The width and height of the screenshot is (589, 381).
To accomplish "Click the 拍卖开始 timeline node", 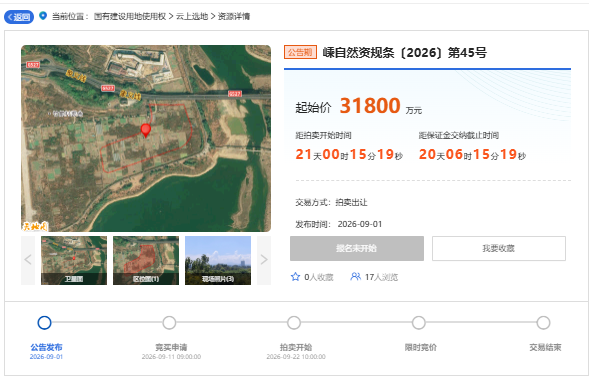I will point(294,323).
